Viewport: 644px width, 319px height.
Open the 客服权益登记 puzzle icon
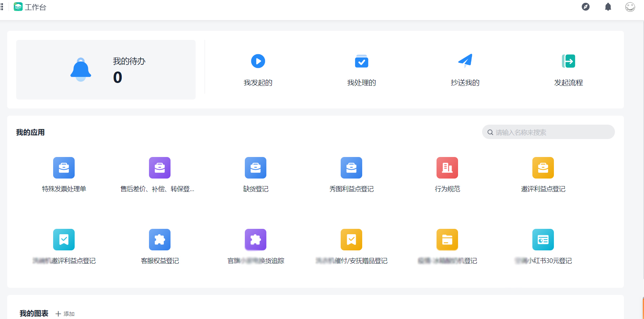click(160, 240)
